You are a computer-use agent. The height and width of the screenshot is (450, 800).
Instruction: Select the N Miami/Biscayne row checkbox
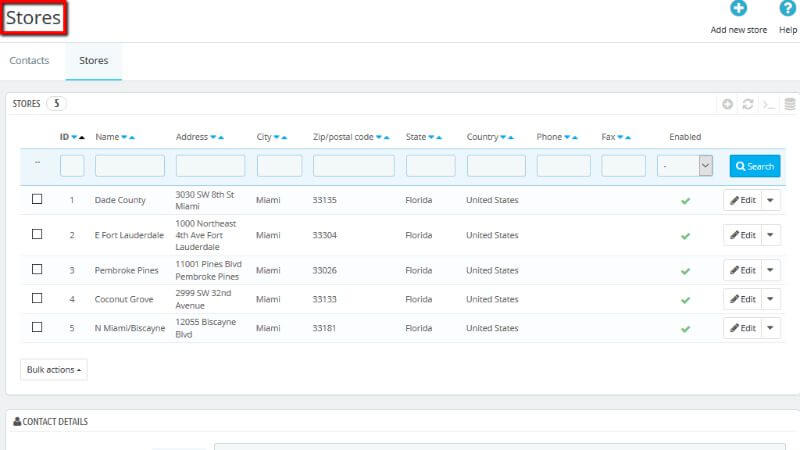click(37, 327)
